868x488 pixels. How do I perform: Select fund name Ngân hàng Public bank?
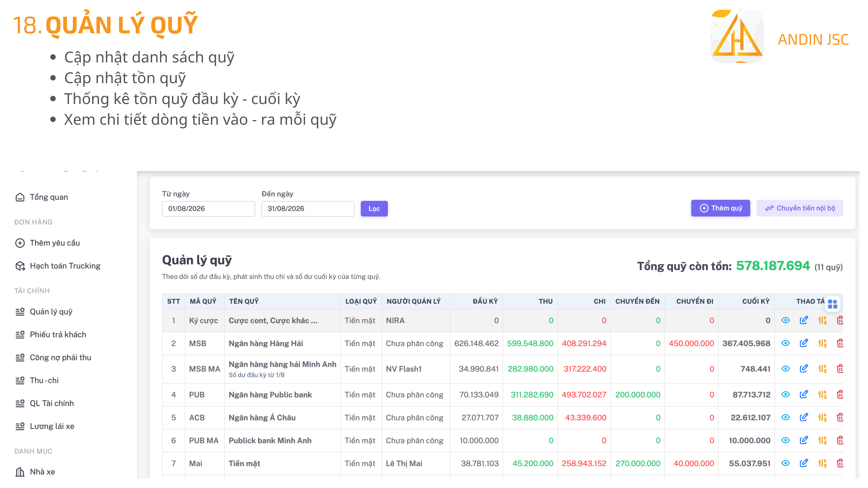270,394
